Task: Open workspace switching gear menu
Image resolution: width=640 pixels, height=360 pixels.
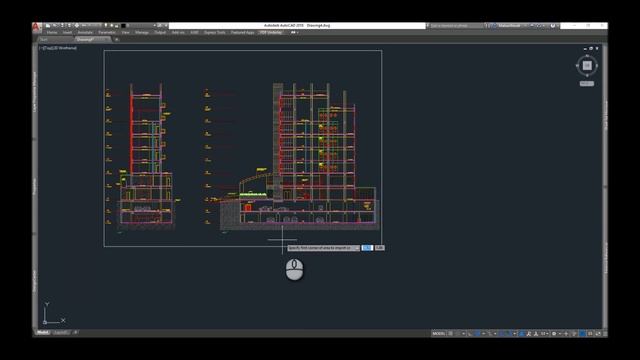Action: (x=554, y=333)
